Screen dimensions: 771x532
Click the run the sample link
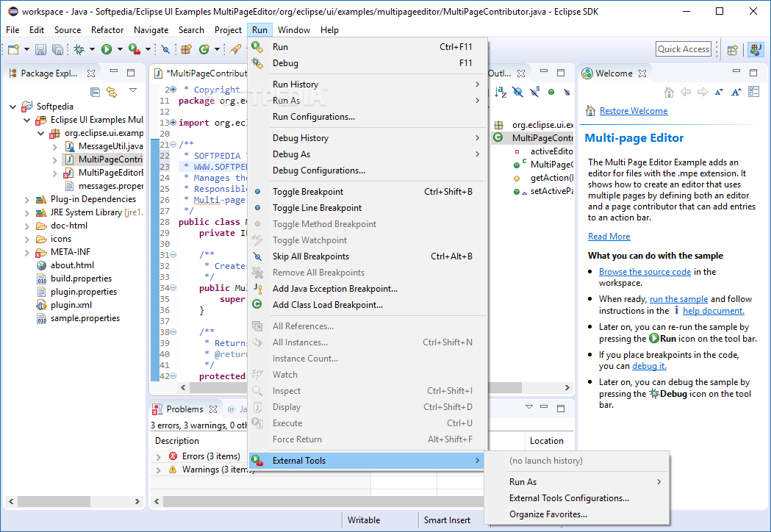(678, 299)
